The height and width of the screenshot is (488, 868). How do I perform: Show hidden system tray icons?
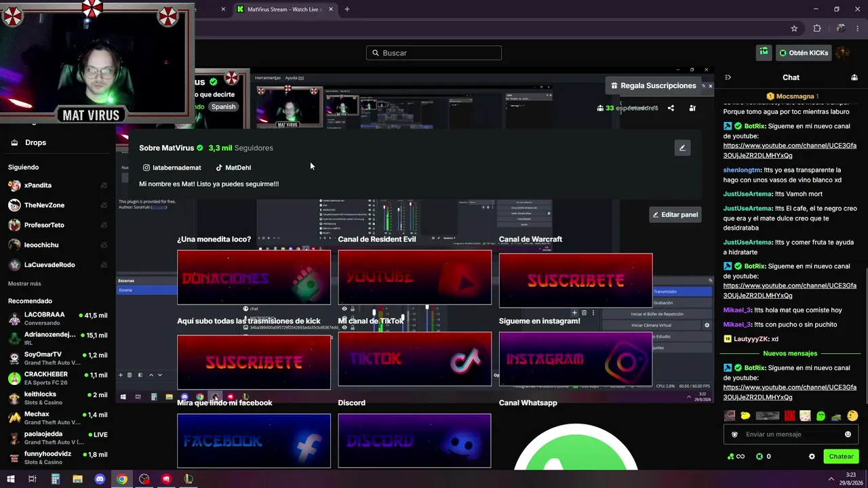[x=831, y=479]
